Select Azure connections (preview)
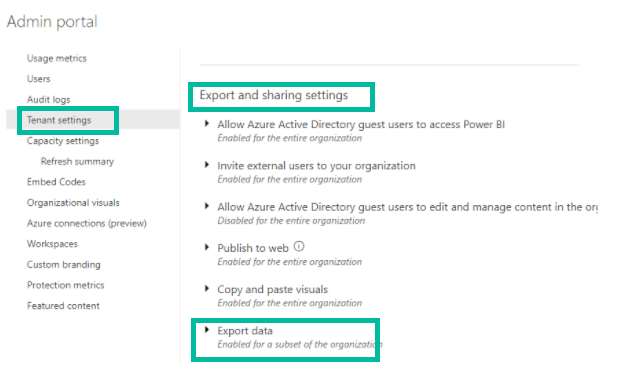Viewport: 629px width, 369px height. tap(87, 223)
